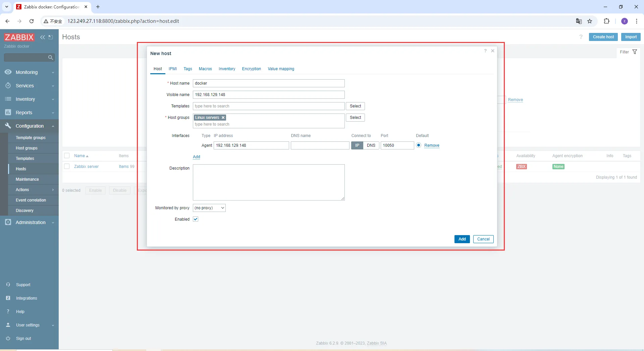Image resolution: width=644 pixels, height=351 pixels.
Task: Click the Sign out power icon
Action: (x=8, y=339)
